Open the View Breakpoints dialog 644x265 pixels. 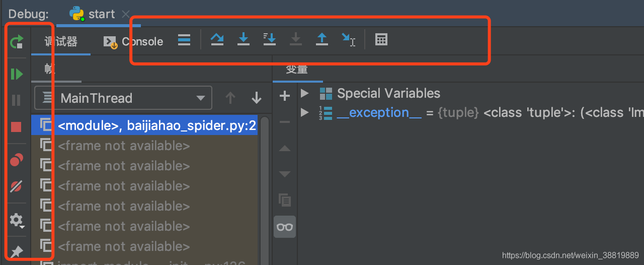click(17, 160)
